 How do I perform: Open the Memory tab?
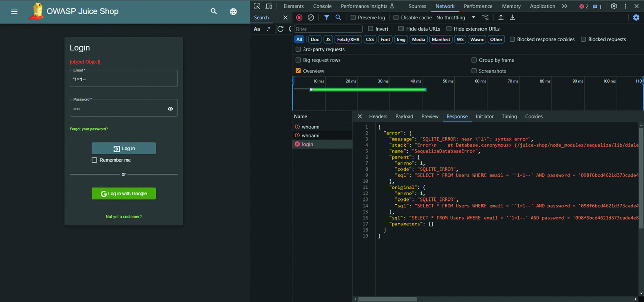[x=511, y=6]
